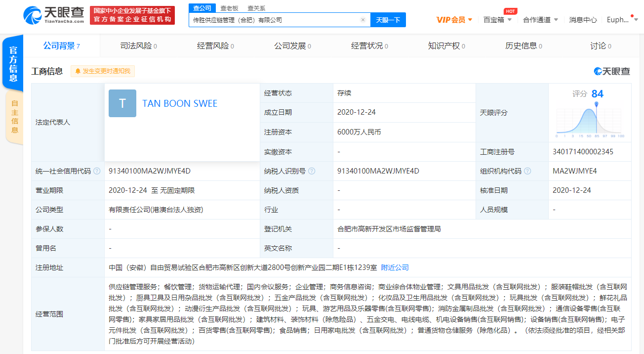Click the 天眼一下 search button
The image size is (644, 354).
(388, 20)
